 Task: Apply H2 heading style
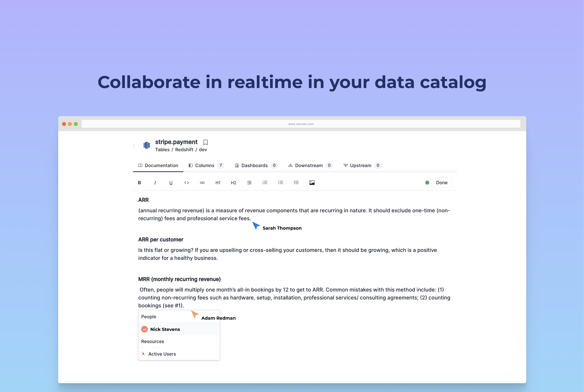[x=233, y=183]
